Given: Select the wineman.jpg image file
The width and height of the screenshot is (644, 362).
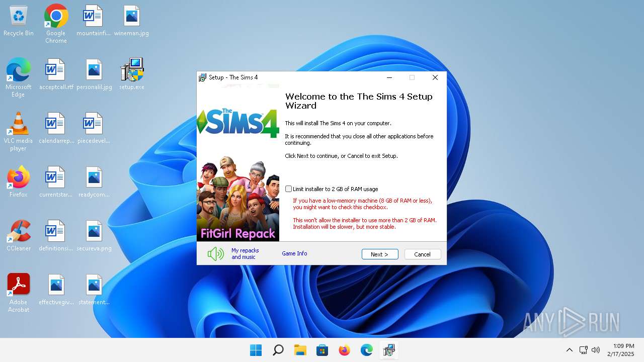Looking at the screenshot, I should tap(131, 22).
